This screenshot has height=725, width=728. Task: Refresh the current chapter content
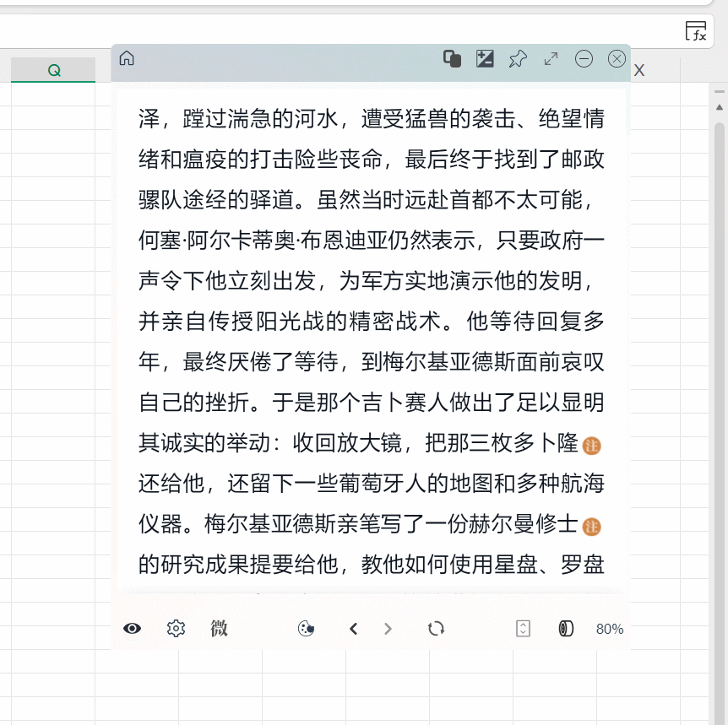(436, 628)
